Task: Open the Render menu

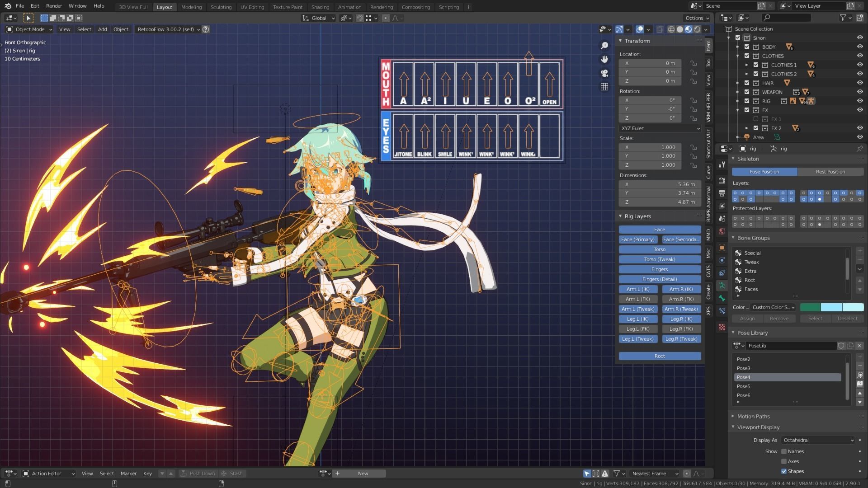Action: [54, 6]
